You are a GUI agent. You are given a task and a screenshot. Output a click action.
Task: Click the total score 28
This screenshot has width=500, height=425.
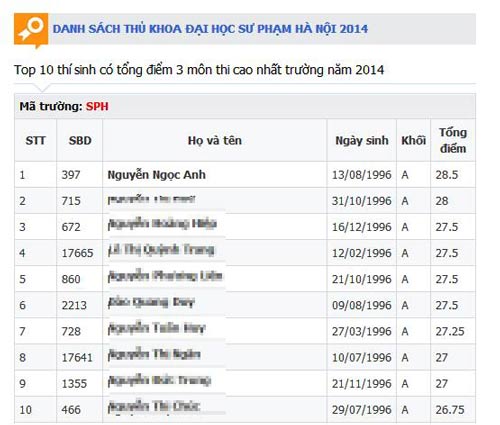[x=442, y=201]
